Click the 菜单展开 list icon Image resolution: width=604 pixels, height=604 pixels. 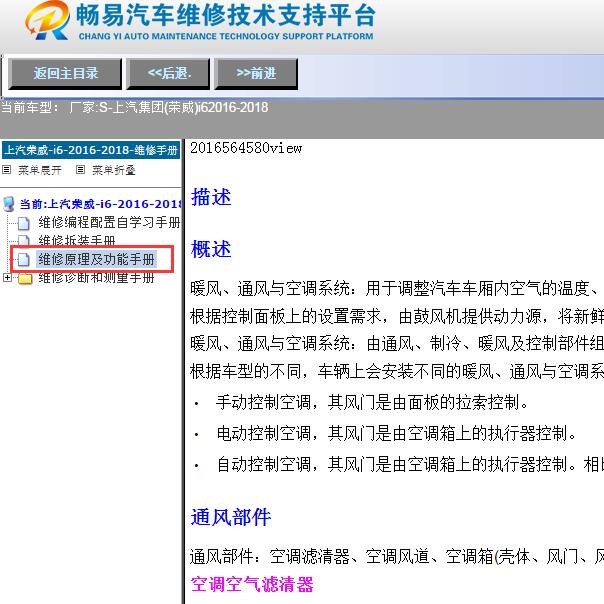pyautogui.click(x=7, y=169)
